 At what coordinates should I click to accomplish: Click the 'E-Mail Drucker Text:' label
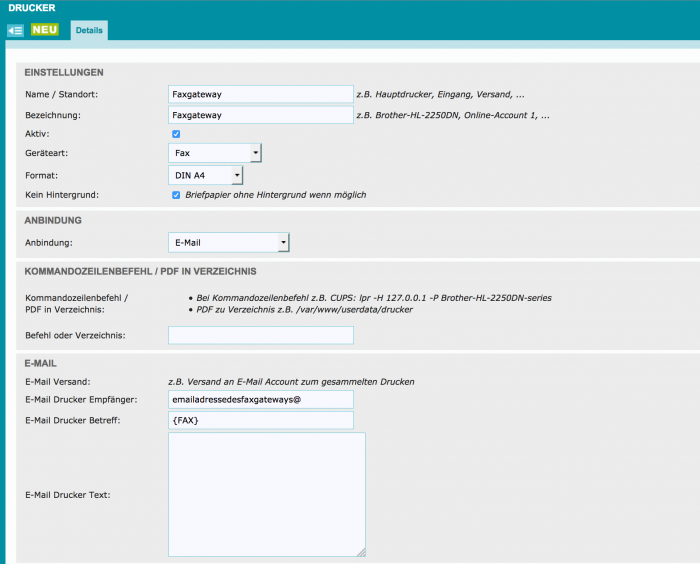(x=68, y=495)
